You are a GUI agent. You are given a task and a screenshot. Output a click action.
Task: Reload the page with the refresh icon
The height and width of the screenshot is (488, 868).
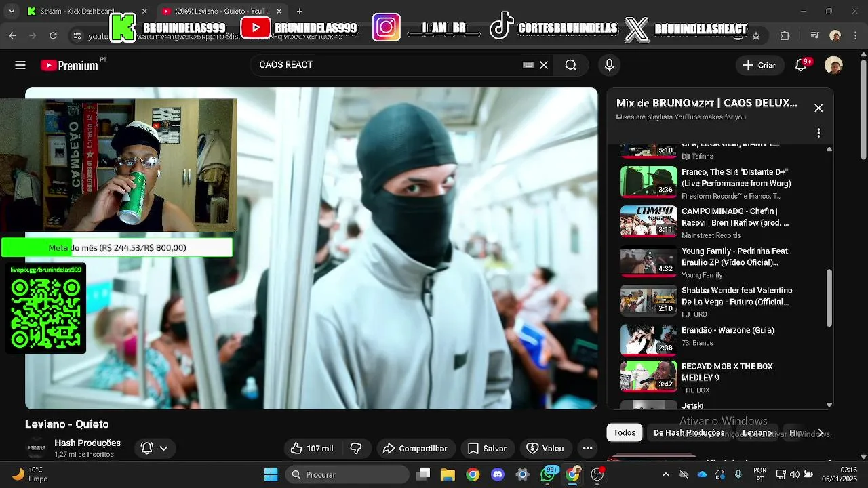(x=53, y=35)
